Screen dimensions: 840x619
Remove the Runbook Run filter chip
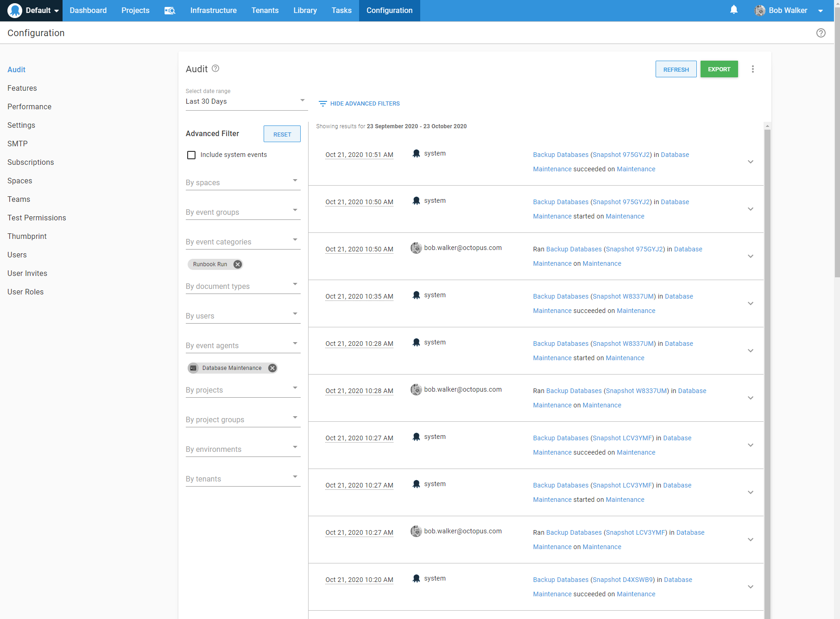tap(238, 264)
